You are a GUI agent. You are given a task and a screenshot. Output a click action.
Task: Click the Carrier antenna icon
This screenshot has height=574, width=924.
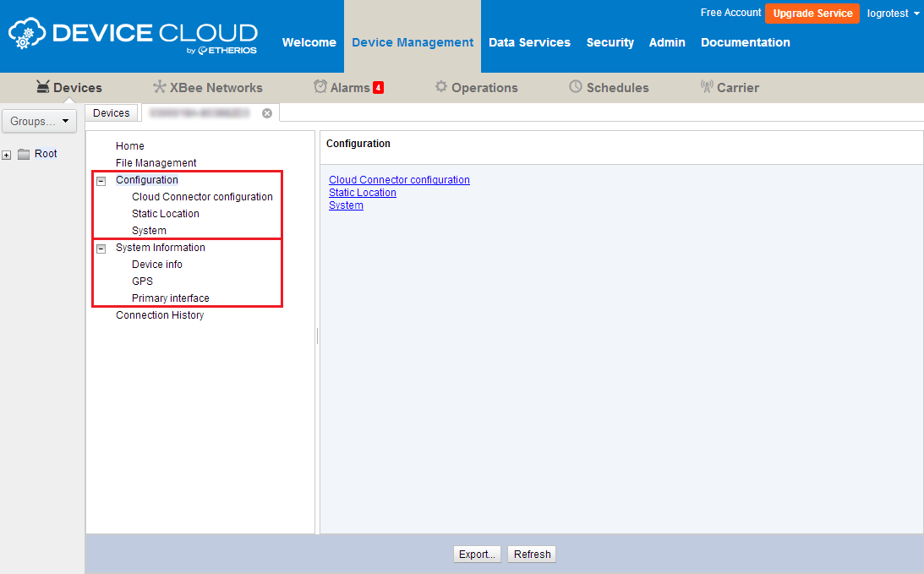[x=707, y=86]
